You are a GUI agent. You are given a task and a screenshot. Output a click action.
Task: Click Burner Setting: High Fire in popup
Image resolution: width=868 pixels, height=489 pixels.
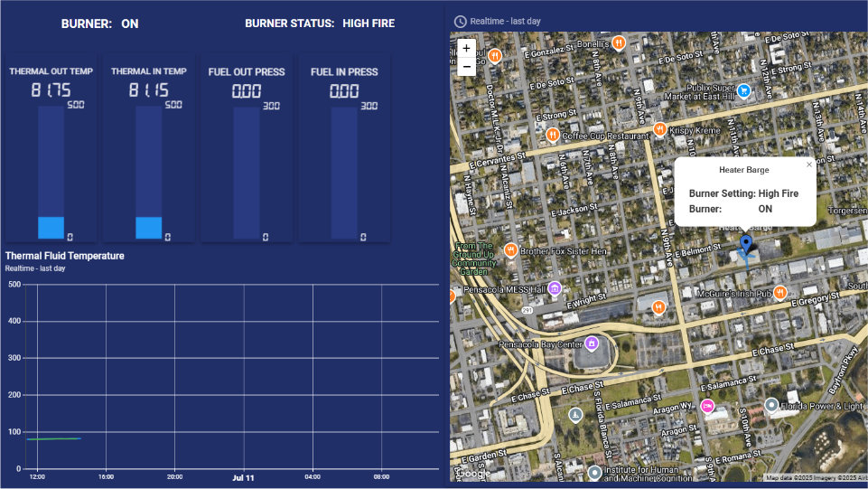(743, 193)
